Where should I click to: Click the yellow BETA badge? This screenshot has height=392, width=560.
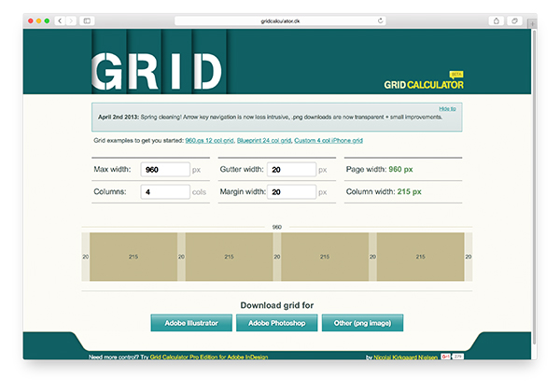point(456,75)
